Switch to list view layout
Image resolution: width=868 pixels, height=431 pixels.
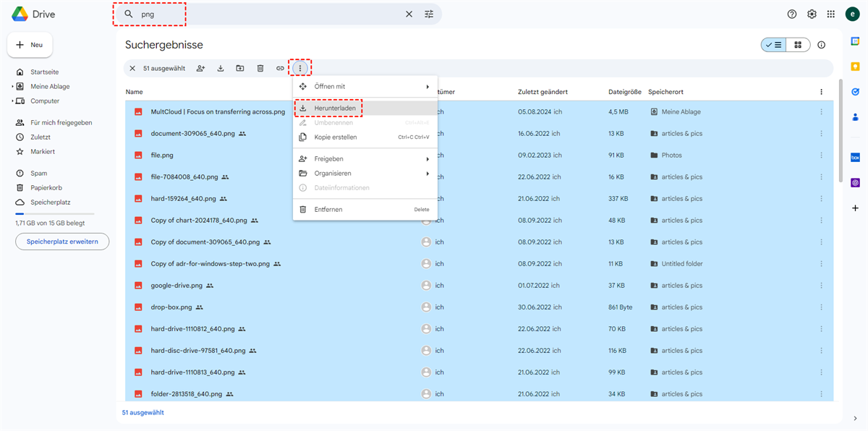tap(773, 45)
